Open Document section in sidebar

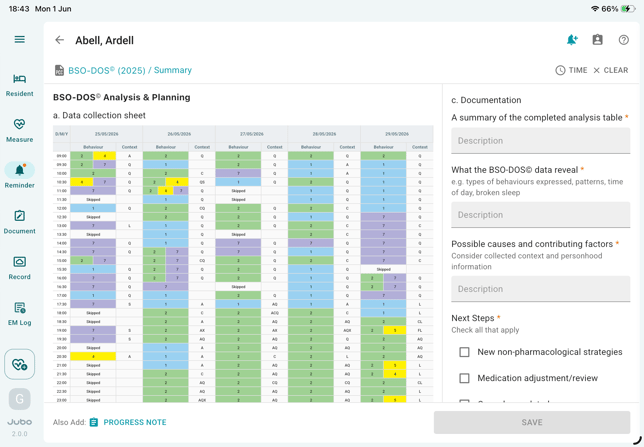pyautogui.click(x=19, y=222)
